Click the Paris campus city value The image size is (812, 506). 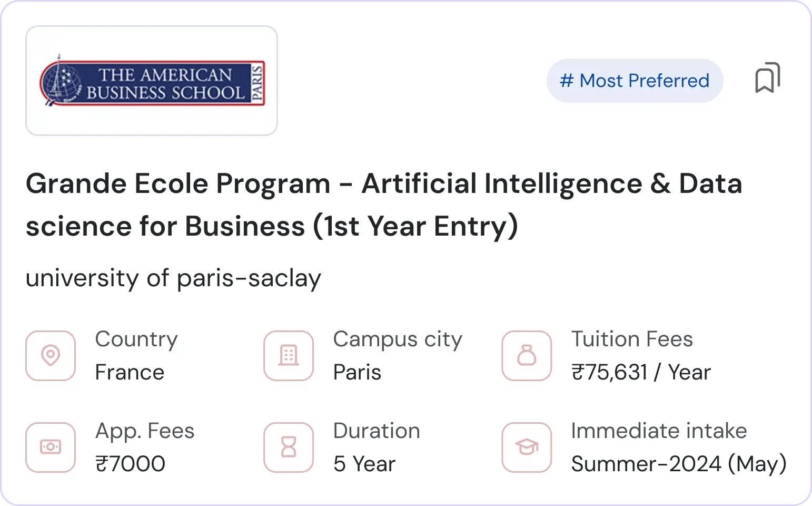[x=357, y=373]
